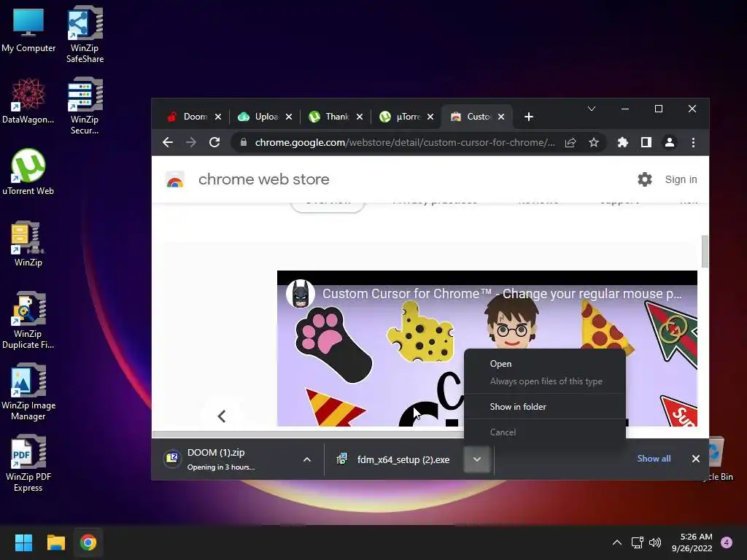Launch uTorrent Web desktop shortcut
Screen dimensions: 747x560
28,172
